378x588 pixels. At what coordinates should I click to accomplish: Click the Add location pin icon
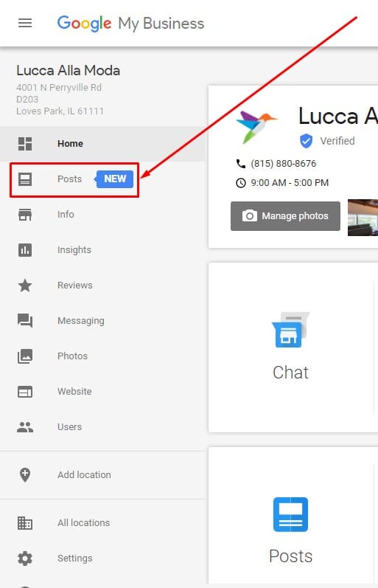click(25, 475)
